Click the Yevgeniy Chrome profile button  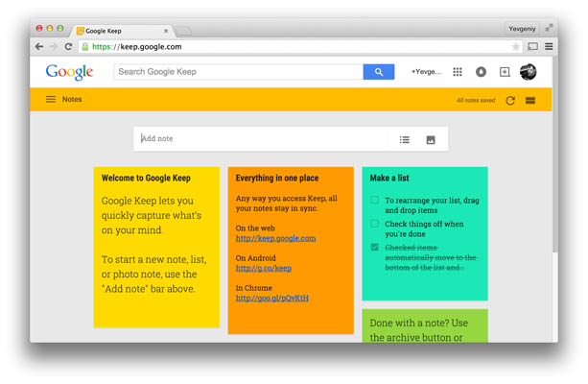point(522,29)
